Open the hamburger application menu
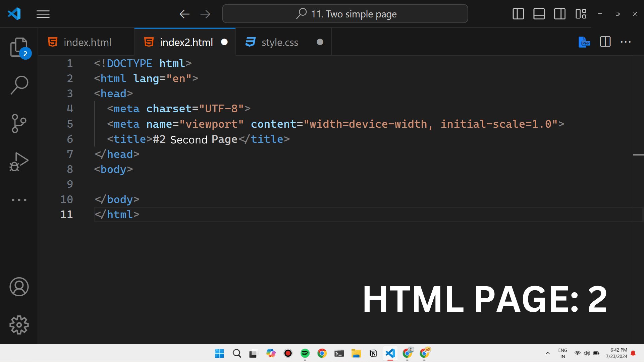 tap(43, 14)
